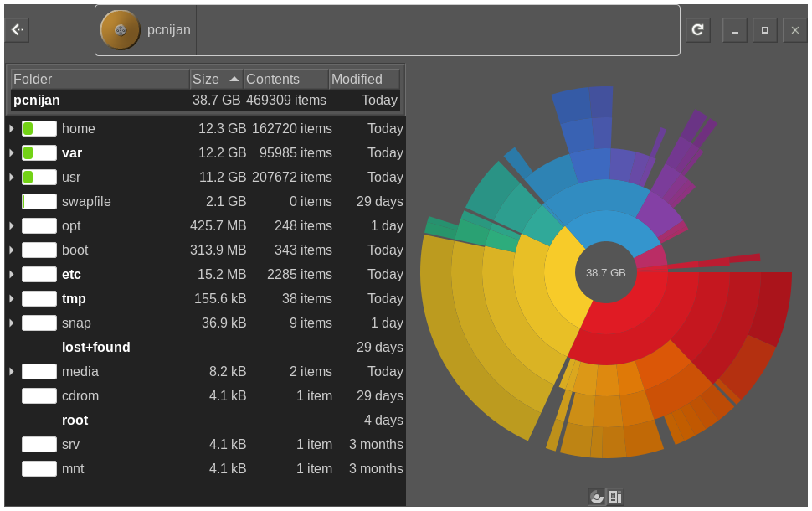
Task: Go back to the device list
Action: tap(17, 30)
